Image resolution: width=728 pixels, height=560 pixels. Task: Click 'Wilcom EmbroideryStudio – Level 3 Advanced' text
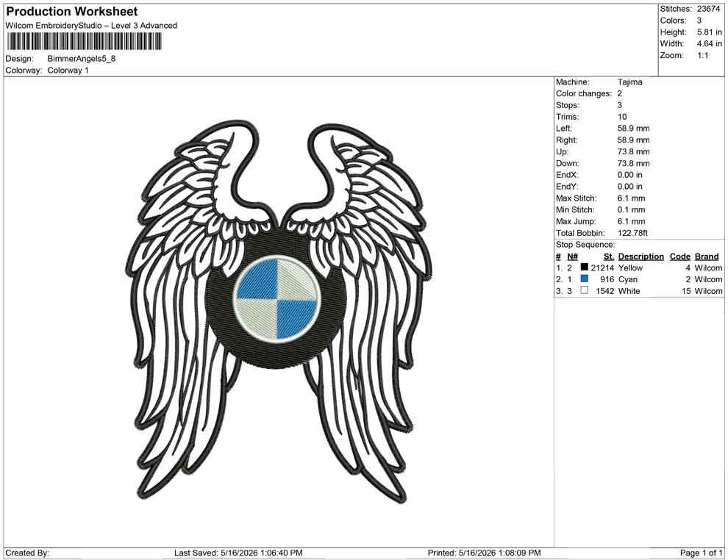coord(91,26)
